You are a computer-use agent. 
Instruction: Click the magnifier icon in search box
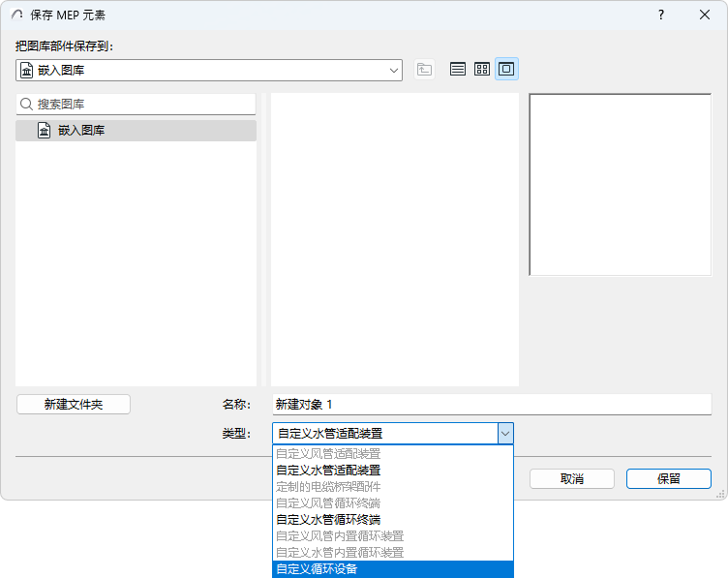point(26,104)
